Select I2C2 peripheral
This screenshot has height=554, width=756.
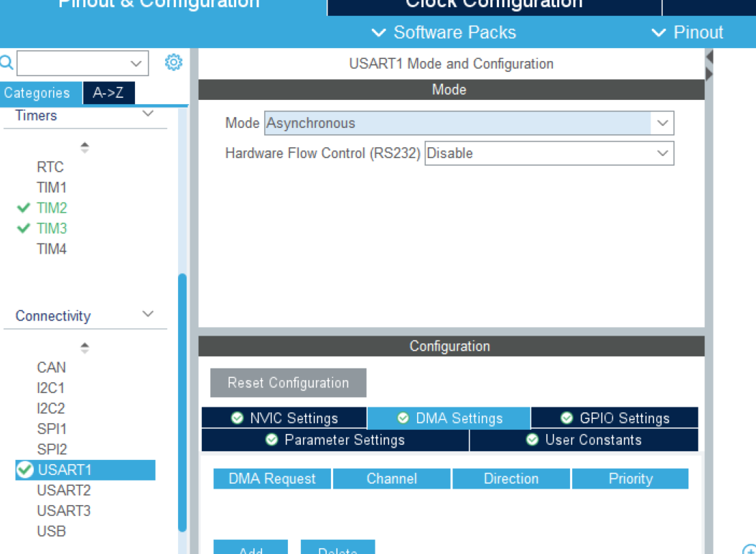pyautogui.click(x=51, y=408)
